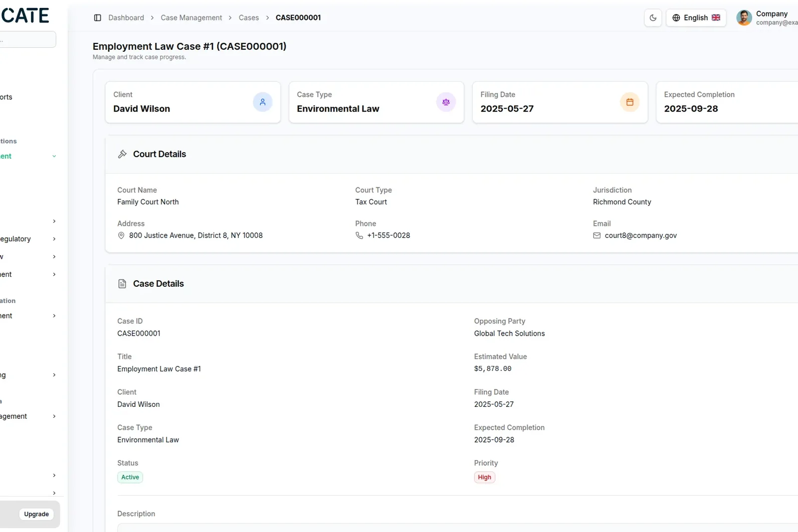Click the Description text area

point(457,528)
